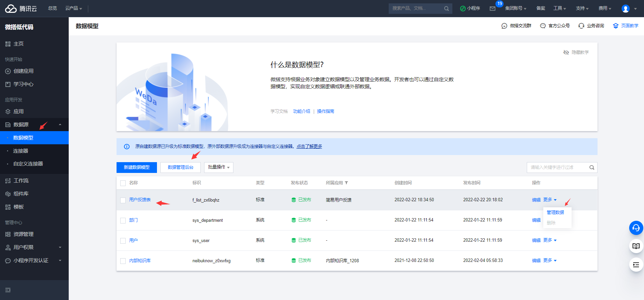644x300 pixels.
Task: Expand the 小程序开发认证 chevron
Action: (x=60, y=261)
